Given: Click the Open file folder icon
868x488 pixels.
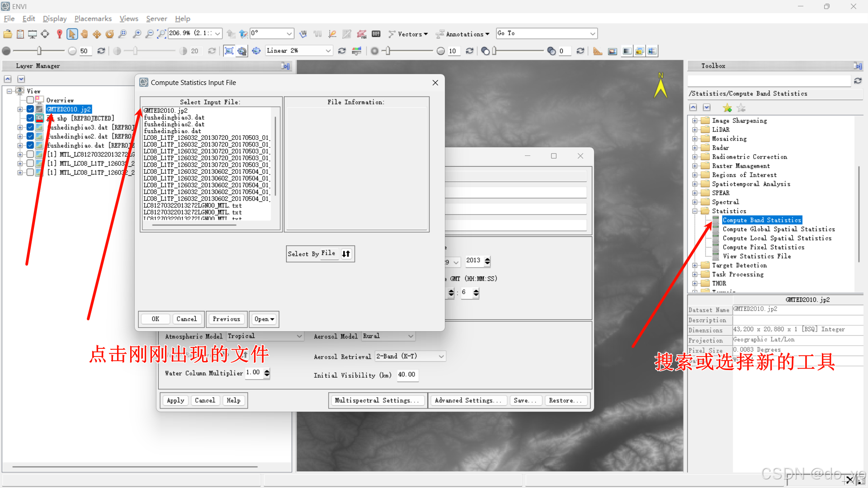Looking at the screenshot, I should click(8, 34).
